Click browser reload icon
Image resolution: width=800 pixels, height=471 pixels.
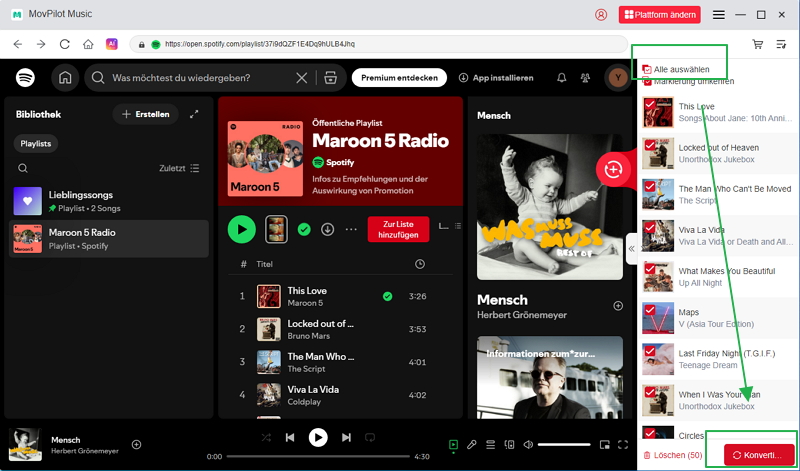click(x=65, y=44)
